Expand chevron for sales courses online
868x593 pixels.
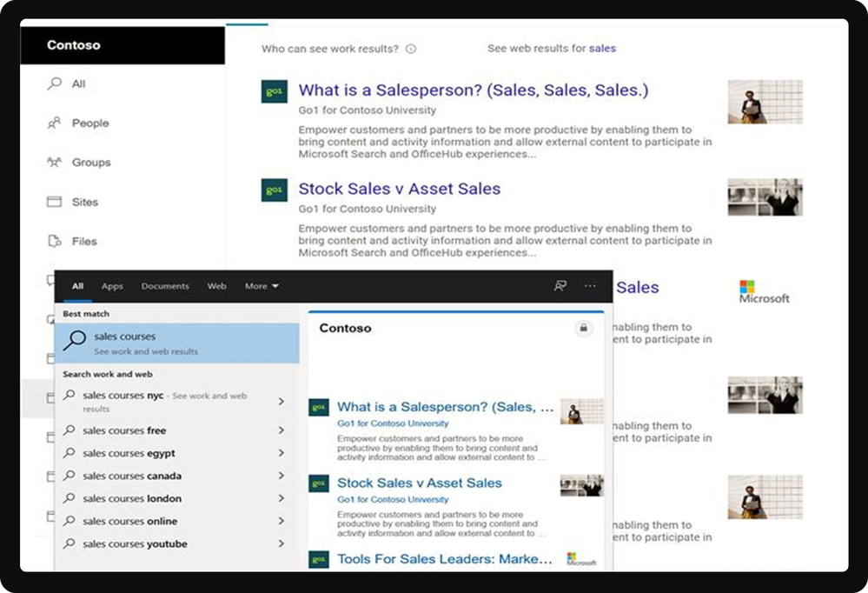(282, 521)
